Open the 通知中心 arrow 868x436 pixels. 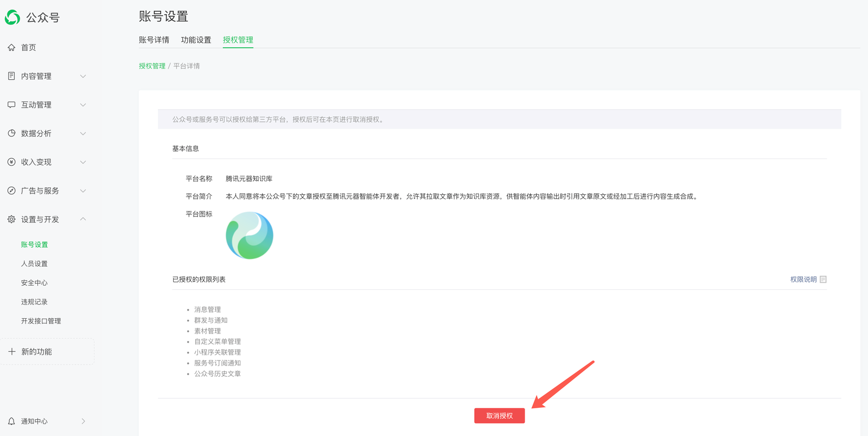[x=83, y=421]
